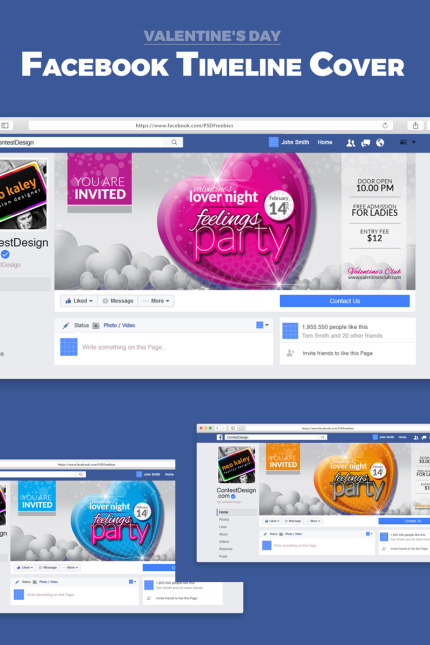This screenshot has width=430, height=645.
Task: Click the camera icon beside Photo / Video, pink mockup
Action: [x=96, y=325]
